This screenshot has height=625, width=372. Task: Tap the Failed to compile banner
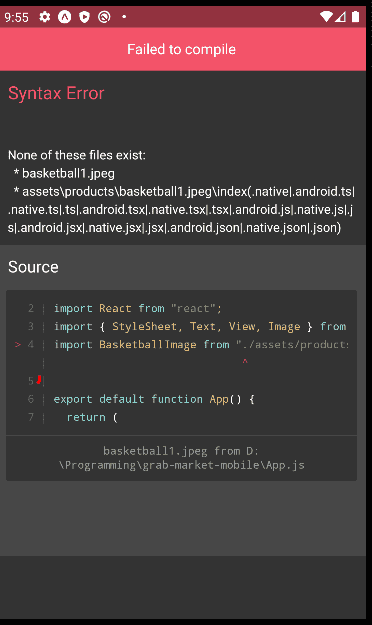click(183, 49)
